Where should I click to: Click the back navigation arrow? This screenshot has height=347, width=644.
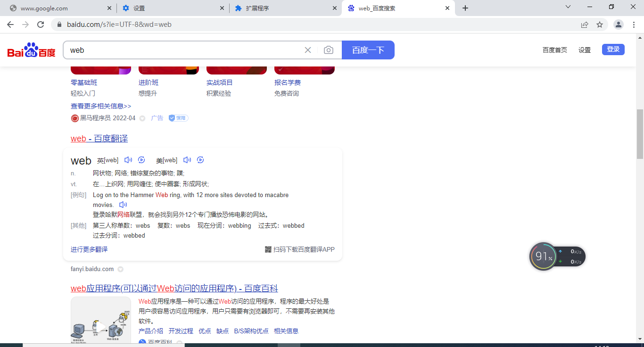(10, 24)
